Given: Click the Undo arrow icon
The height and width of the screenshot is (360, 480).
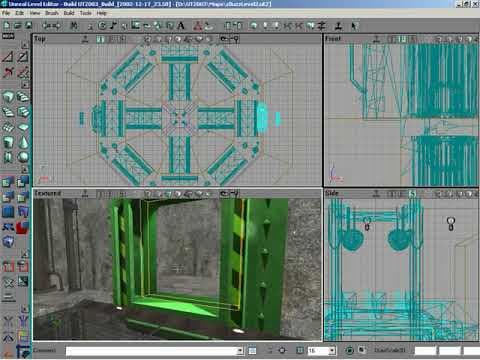Looking at the screenshot, I should (46, 26).
